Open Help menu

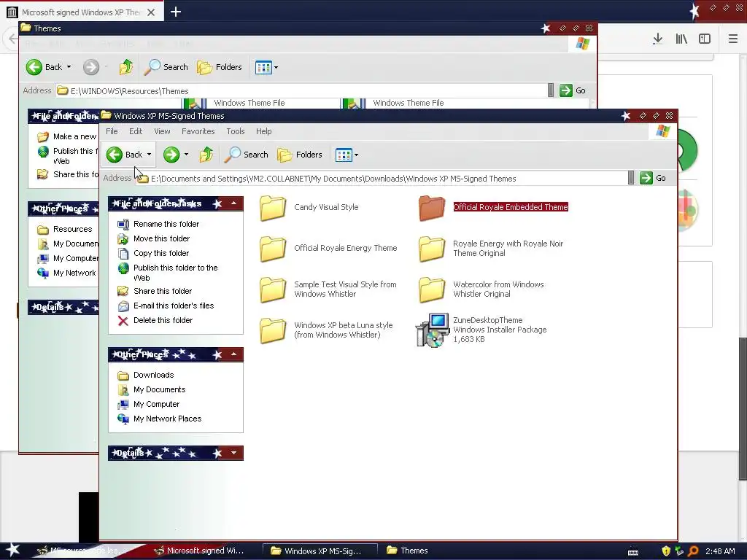click(263, 131)
